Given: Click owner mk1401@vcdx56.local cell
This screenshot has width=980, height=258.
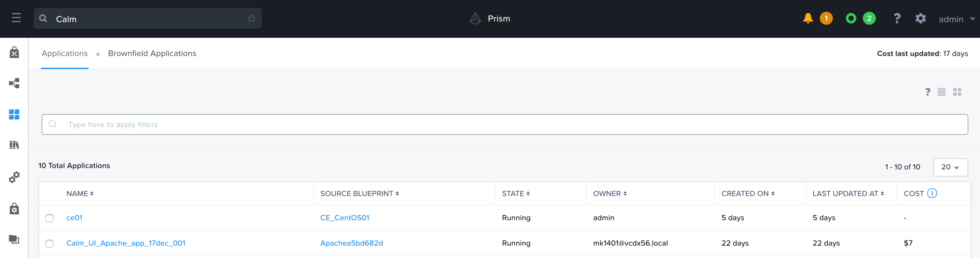Looking at the screenshot, I should coord(630,243).
